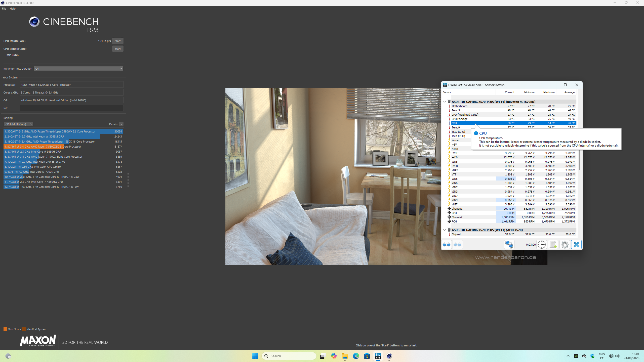644x362 pixels.
Task: Launch Copilot from taskbar
Action: click(x=334, y=356)
